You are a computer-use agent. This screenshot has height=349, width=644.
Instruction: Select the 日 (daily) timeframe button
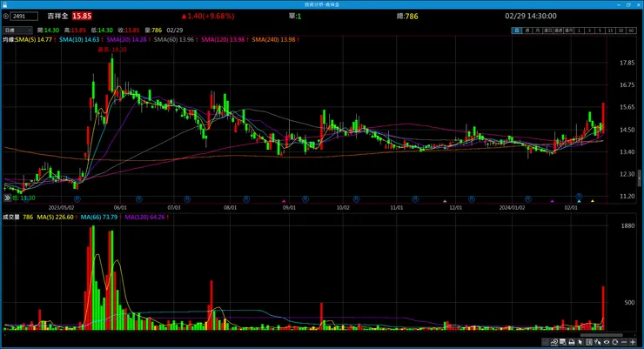(517, 30)
